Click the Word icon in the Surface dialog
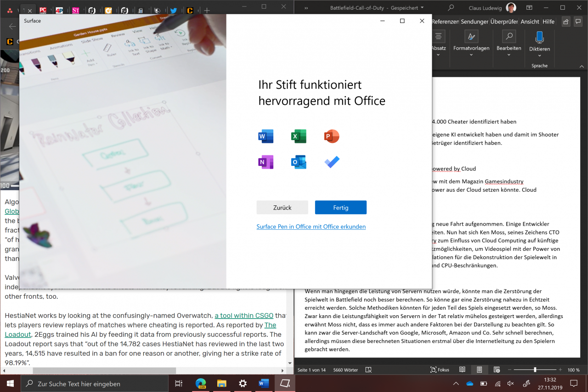588x392 pixels. (266, 136)
